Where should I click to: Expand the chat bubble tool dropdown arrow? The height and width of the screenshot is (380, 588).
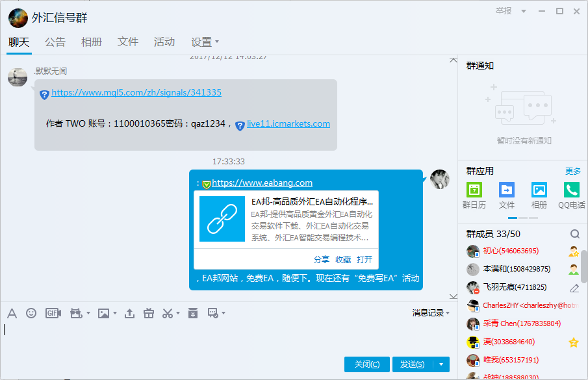pyautogui.click(x=224, y=313)
